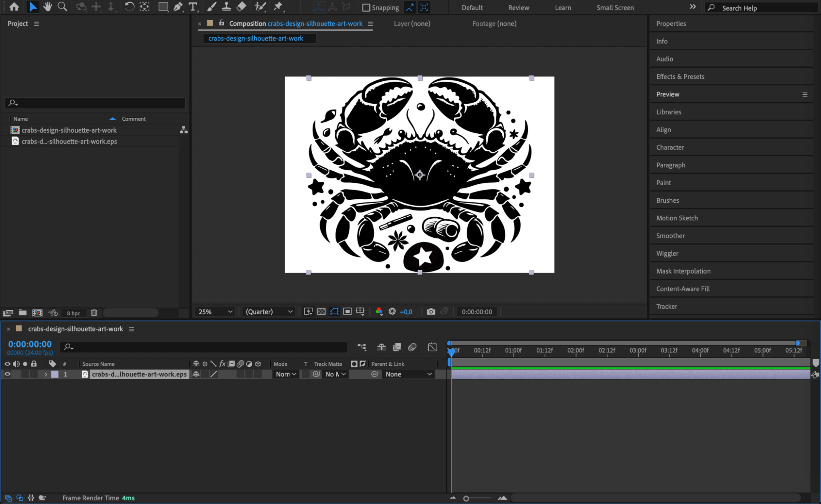This screenshot has height=504, width=821.
Task: Click the blue timecode 0:00:00:00
Action: tap(30, 344)
